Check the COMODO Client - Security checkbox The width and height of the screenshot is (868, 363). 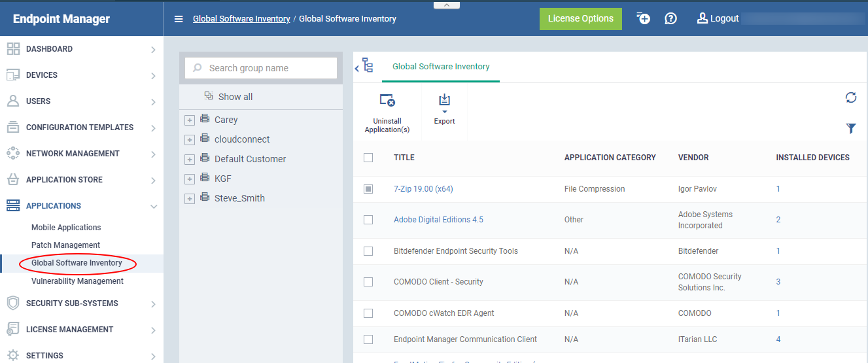click(x=368, y=282)
